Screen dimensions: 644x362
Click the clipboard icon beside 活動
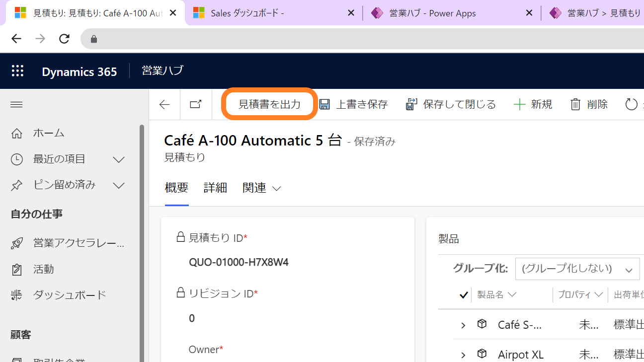tap(16, 269)
